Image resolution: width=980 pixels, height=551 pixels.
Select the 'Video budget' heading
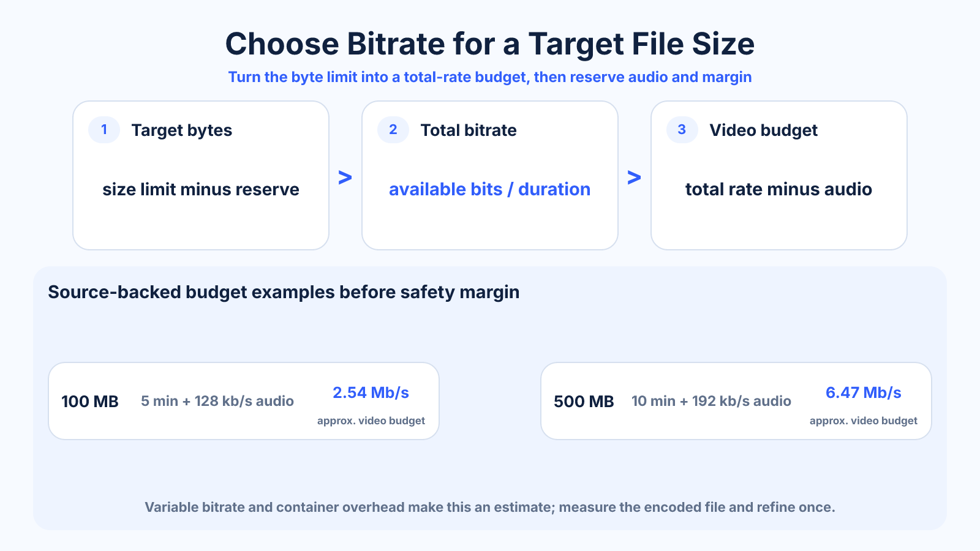pyautogui.click(x=764, y=130)
